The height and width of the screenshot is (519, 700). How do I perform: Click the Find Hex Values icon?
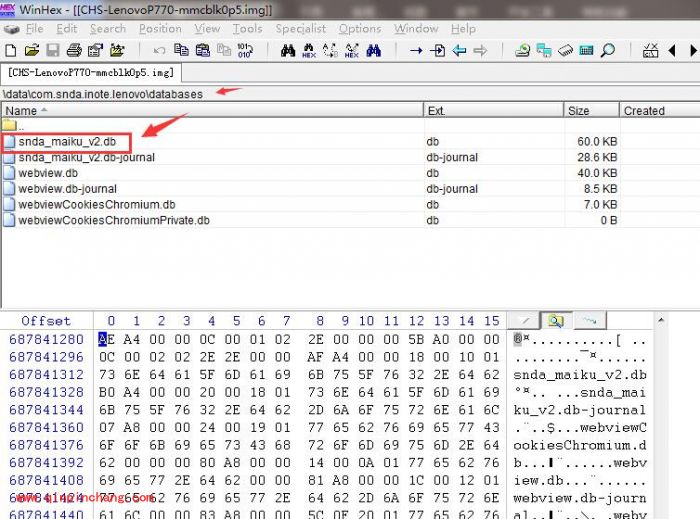pos(309,50)
